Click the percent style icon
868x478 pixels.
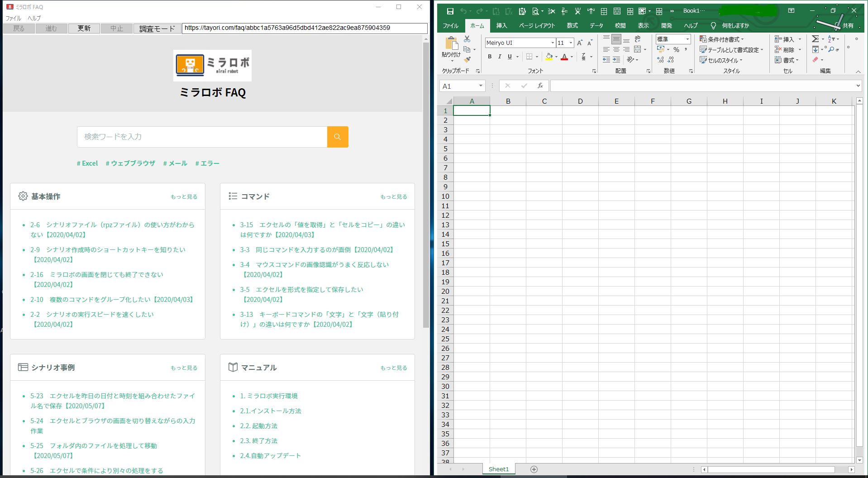pyautogui.click(x=676, y=49)
